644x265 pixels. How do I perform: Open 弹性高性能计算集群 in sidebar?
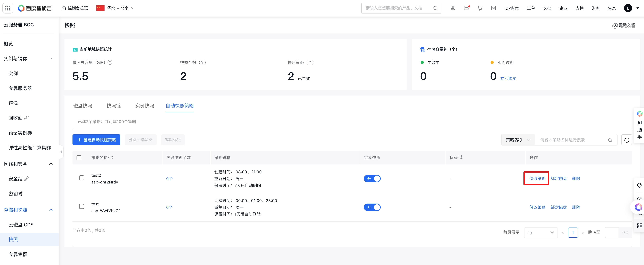tap(30, 148)
